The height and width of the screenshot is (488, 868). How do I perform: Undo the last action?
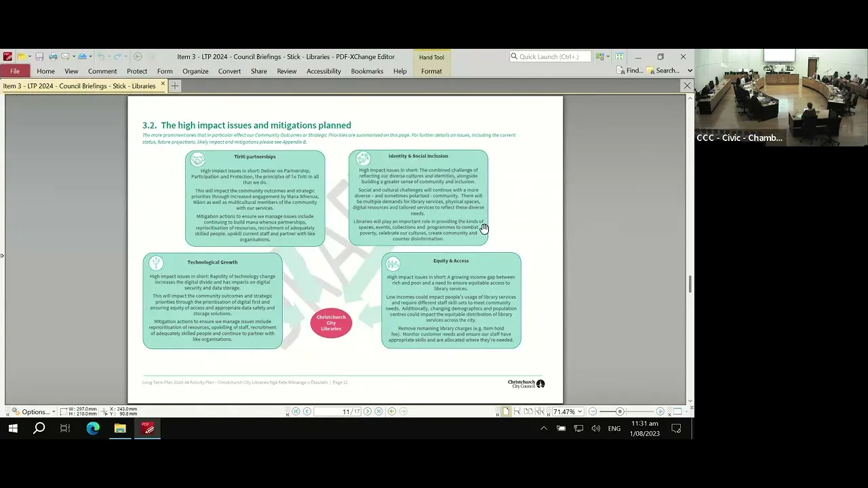click(101, 57)
